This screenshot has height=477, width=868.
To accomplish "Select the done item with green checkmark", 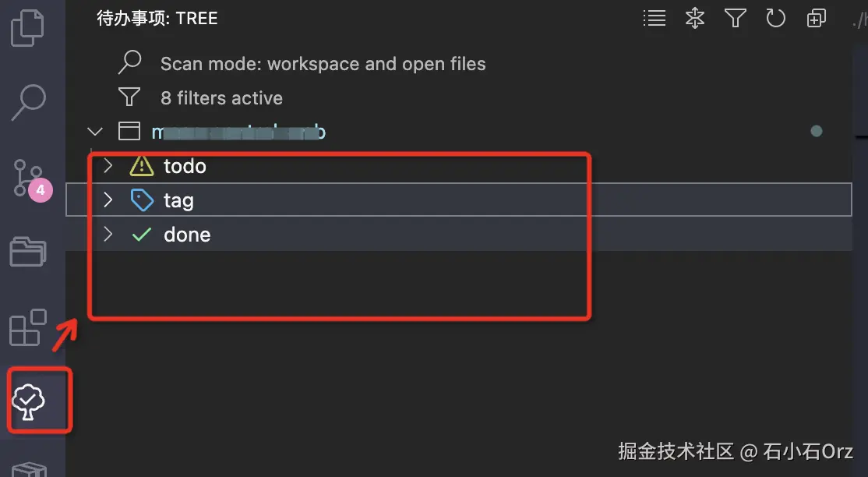I will coord(187,235).
